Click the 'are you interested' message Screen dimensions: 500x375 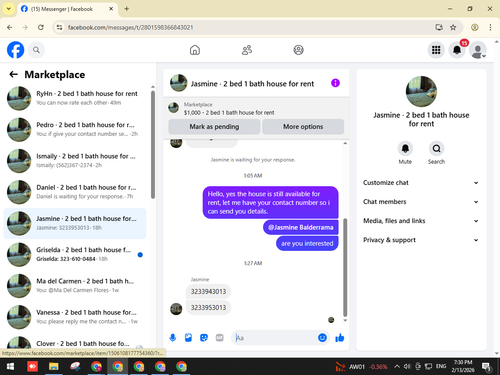307,244
